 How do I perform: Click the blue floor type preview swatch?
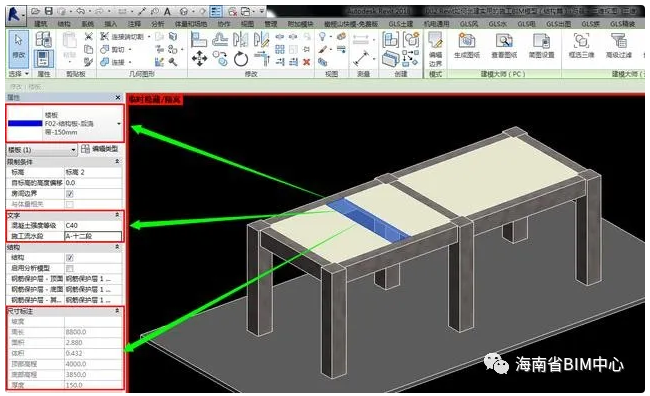[x=25, y=123]
